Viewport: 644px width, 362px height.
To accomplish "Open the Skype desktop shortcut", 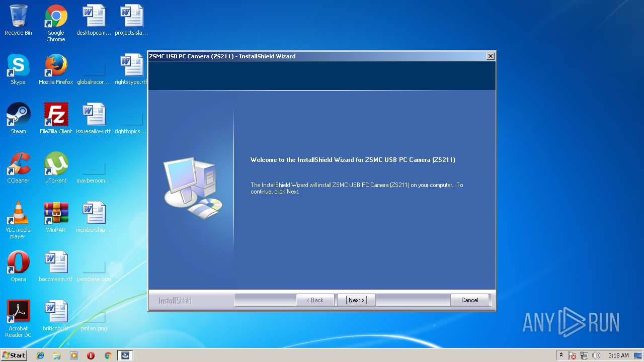I will coord(18,69).
